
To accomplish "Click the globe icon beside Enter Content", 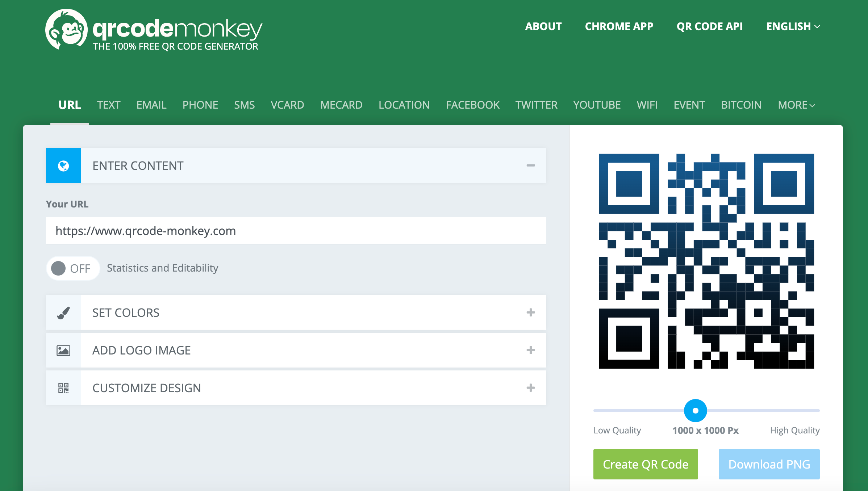I will (63, 165).
